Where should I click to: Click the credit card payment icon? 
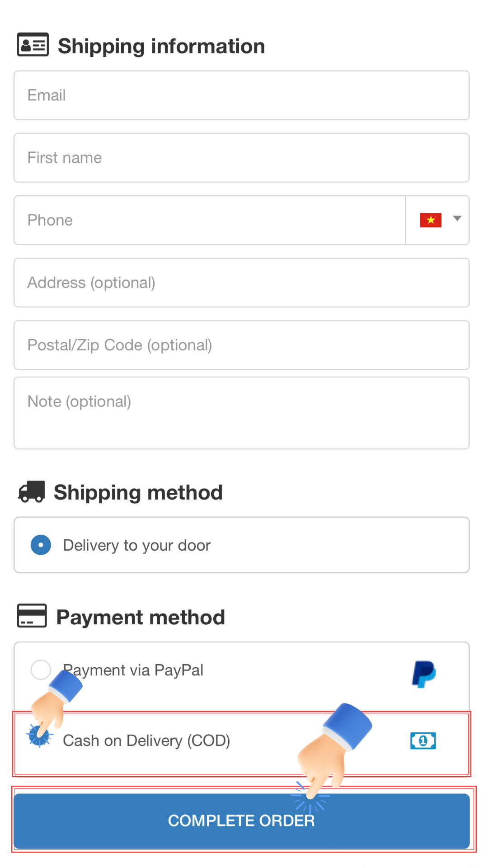pos(32,616)
